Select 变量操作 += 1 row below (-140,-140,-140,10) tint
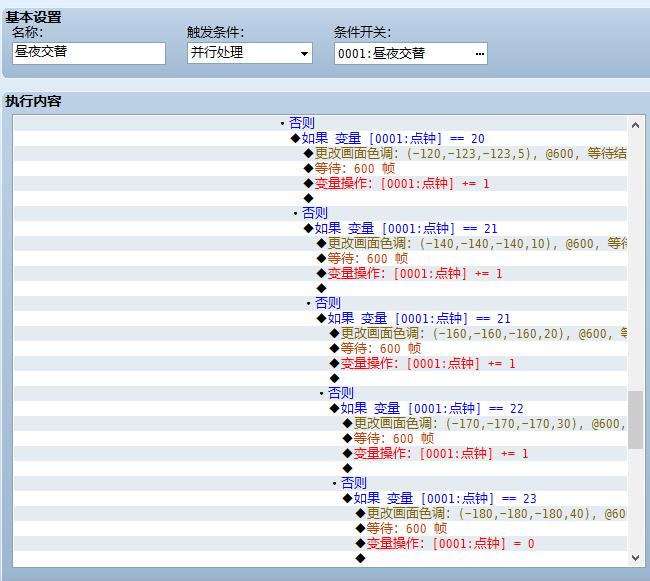This screenshot has height=581, width=650. (x=320, y=273)
